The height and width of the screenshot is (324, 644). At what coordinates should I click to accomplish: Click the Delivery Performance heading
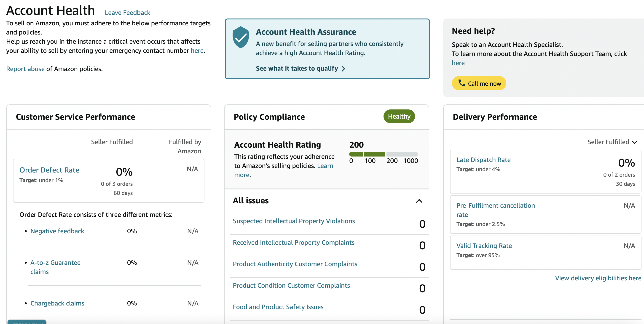pyautogui.click(x=495, y=117)
